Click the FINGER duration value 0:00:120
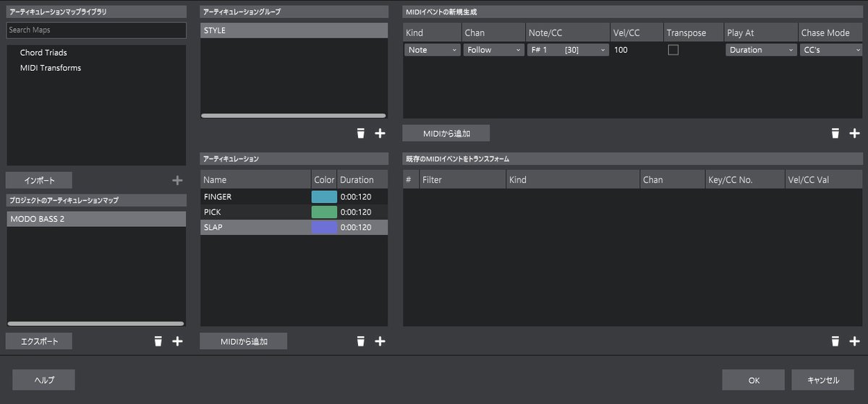Image resolution: width=868 pixels, height=404 pixels. click(356, 197)
